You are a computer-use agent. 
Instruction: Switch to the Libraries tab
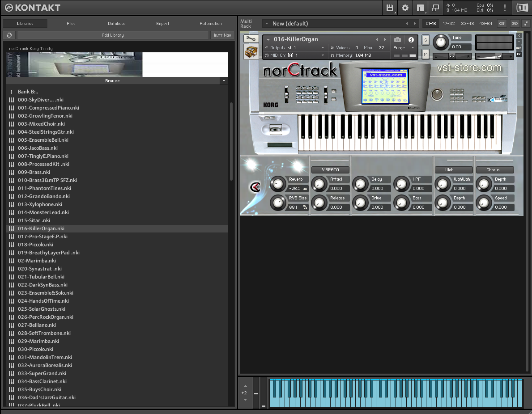pos(25,23)
